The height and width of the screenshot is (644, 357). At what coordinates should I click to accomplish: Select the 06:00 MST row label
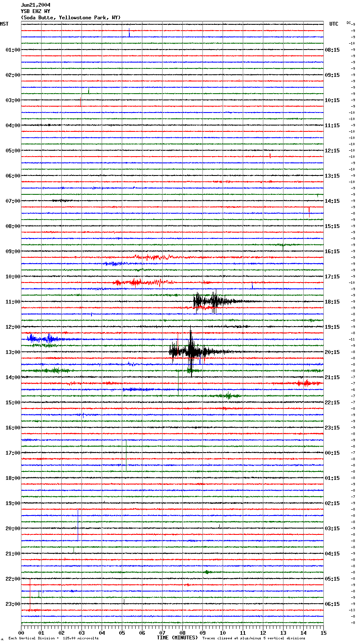[13, 176]
